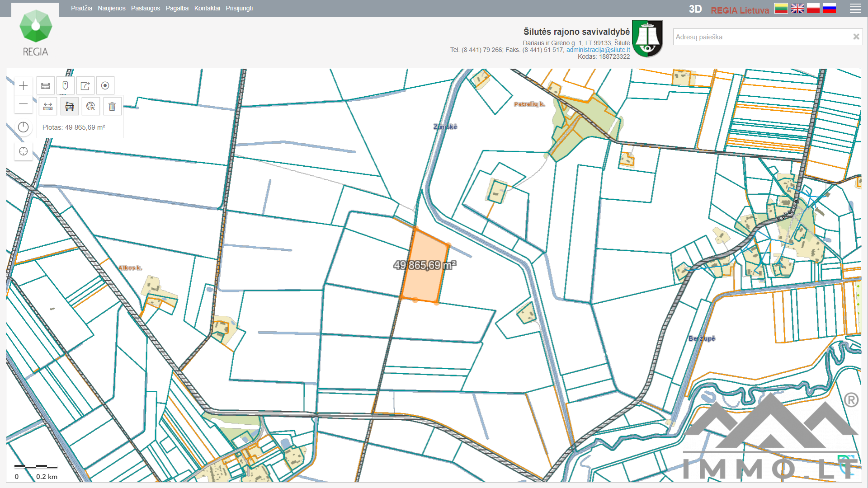The image size is (868, 488).
Task: Toggle the 3D view mode
Action: 695,9
